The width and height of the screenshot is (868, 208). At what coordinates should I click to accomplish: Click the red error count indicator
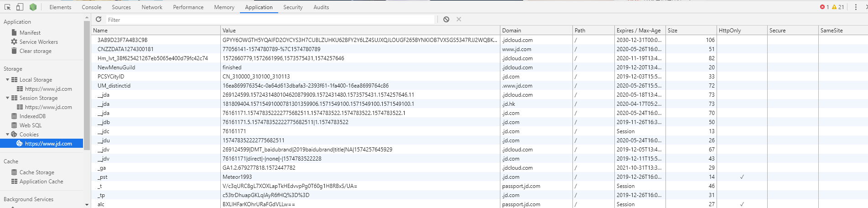[824, 7]
